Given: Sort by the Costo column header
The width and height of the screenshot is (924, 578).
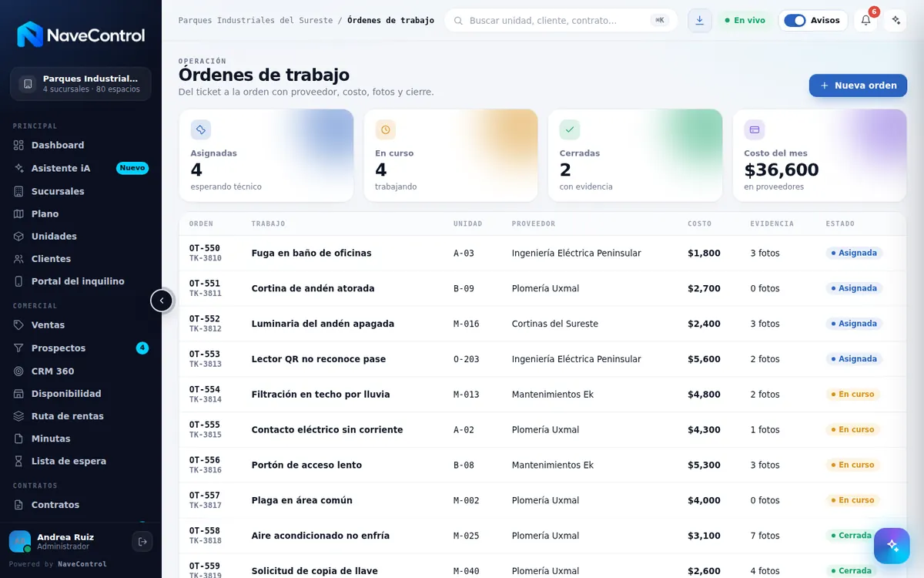Looking at the screenshot, I should pos(699,224).
